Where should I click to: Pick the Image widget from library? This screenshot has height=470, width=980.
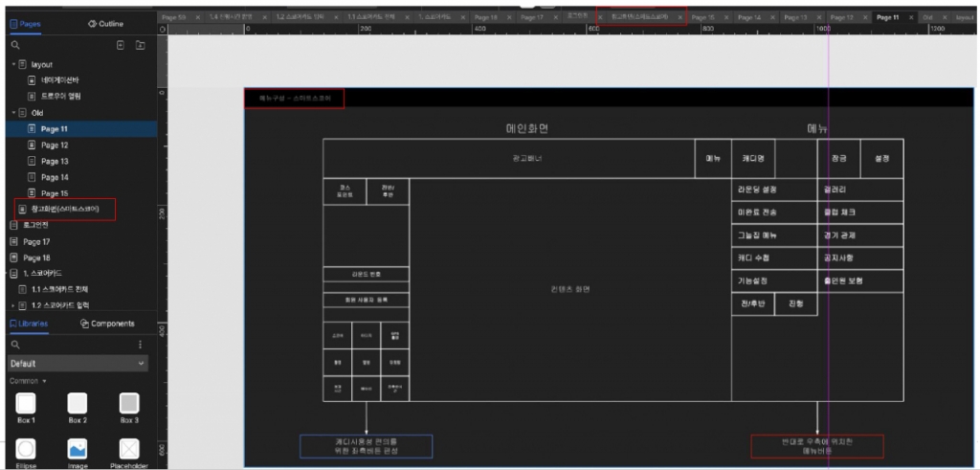[78, 449]
